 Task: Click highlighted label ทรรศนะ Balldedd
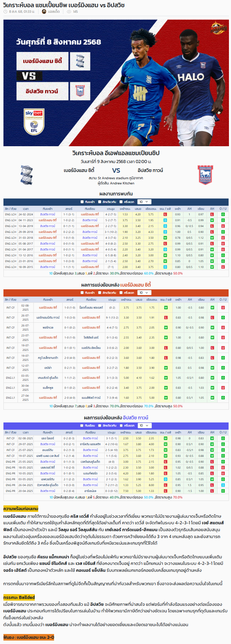click(x=19, y=597)
